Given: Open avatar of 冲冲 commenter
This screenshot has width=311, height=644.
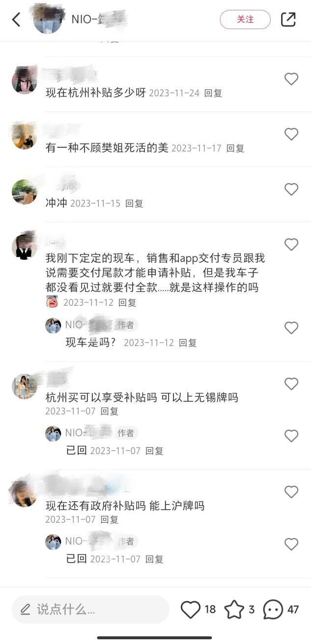Looking at the screenshot, I should (25, 191).
